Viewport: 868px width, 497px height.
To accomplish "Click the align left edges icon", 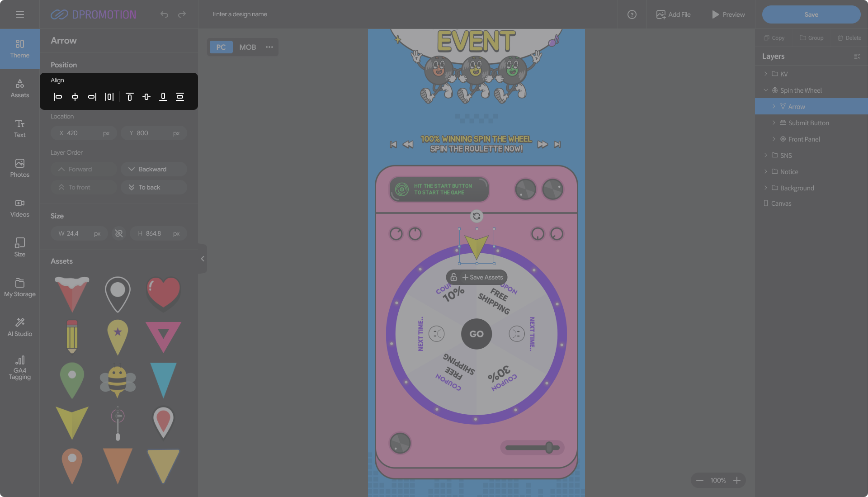I will click(58, 97).
